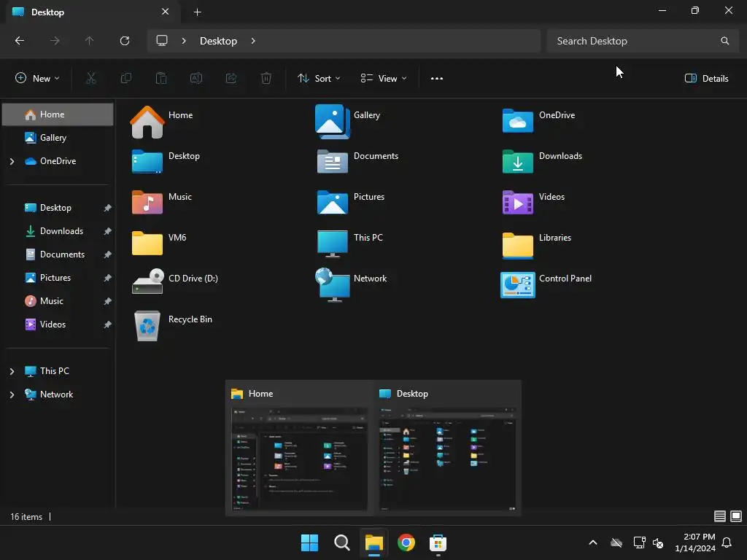Unpin Documents from quick access sidebar
Viewport: 747px width, 560px height.
pyautogui.click(x=108, y=254)
